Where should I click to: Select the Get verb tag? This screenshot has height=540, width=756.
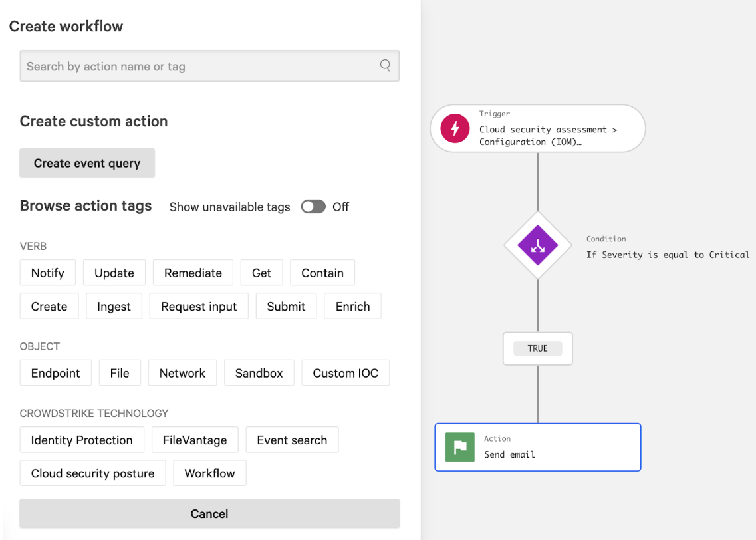coord(261,273)
